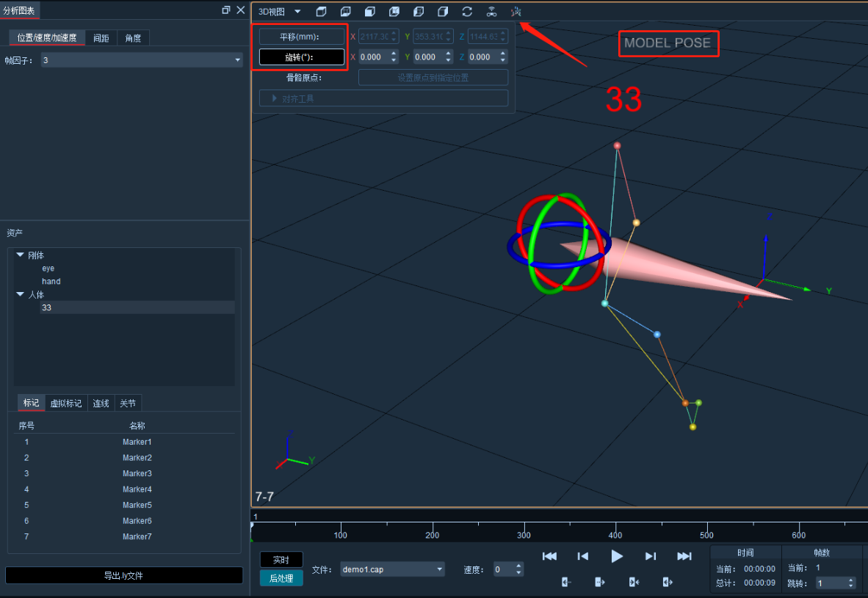Open the frame factor (帧因子) dropdown
This screenshot has height=598, width=868.
(142, 60)
